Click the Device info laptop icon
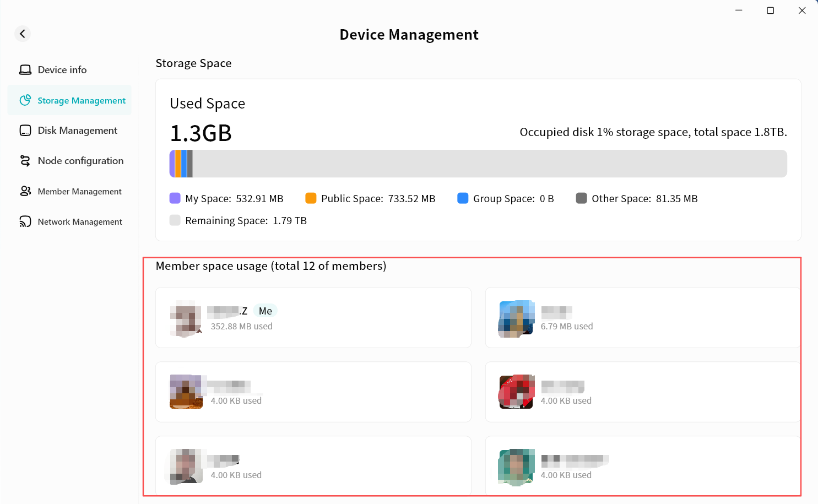818x504 pixels. pyautogui.click(x=25, y=70)
